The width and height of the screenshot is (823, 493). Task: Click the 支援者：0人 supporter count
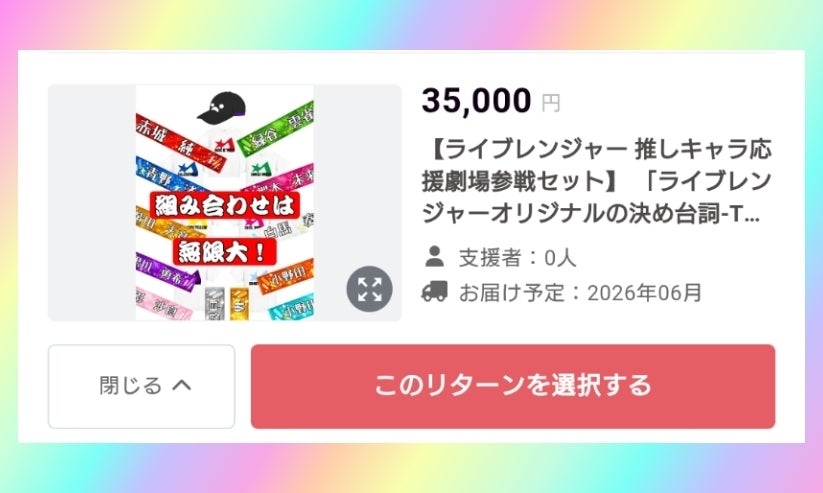tap(518, 257)
